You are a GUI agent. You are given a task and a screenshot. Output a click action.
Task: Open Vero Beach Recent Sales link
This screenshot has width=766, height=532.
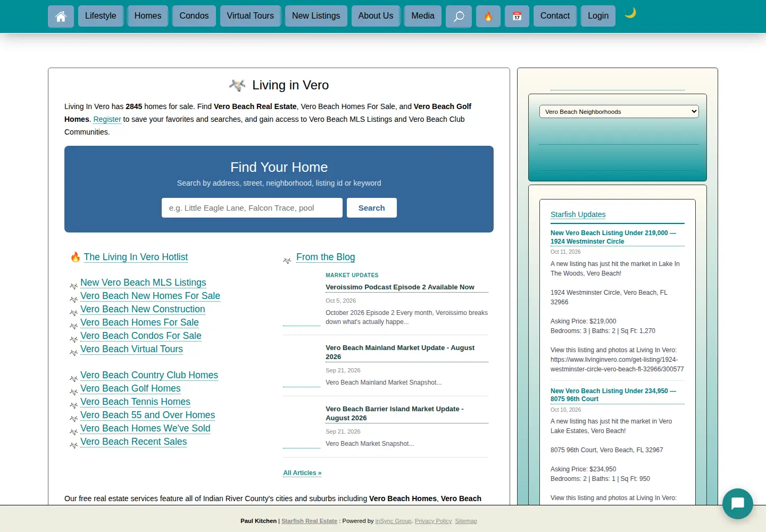(134, 442)
